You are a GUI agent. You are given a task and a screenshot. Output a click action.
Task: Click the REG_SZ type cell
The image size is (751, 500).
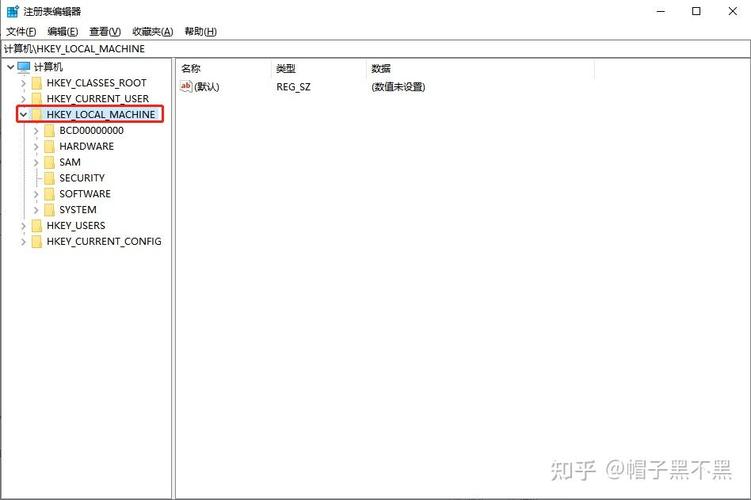coord(293,87)
